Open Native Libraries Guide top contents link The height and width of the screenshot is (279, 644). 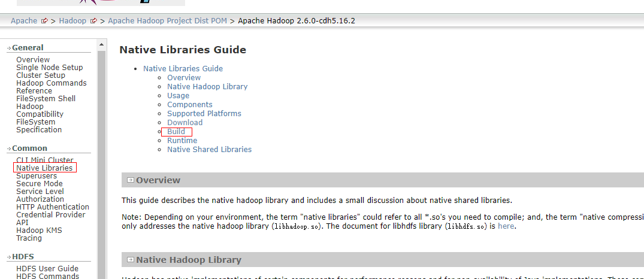pos(183,68)
